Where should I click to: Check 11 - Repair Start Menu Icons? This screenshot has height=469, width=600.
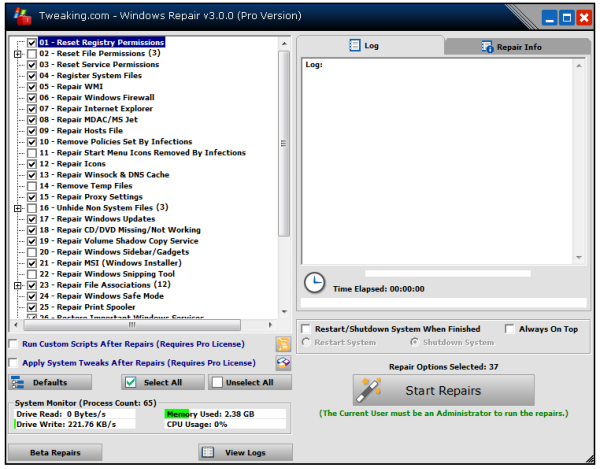32,153
